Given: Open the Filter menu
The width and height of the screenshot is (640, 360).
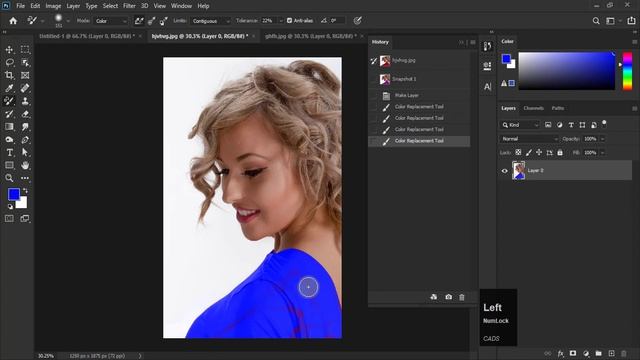Looking at the screenshot, I should [129, 6].
